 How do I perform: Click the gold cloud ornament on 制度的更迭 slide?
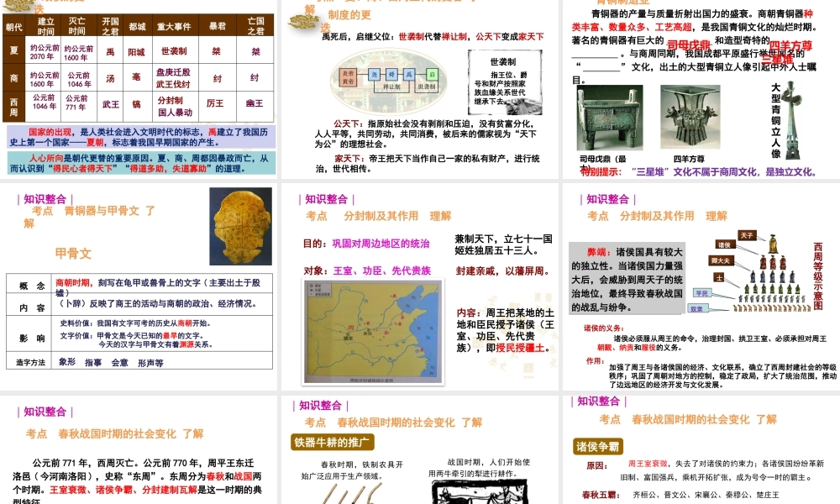coord(302,21)
